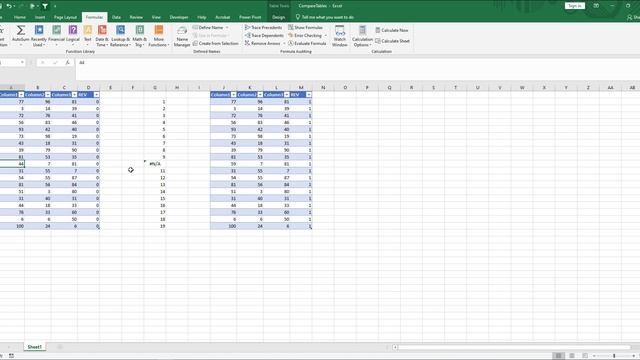Open REV filter dropdown in column M
This screenshot has width=640, height=360.
[309, 95]
